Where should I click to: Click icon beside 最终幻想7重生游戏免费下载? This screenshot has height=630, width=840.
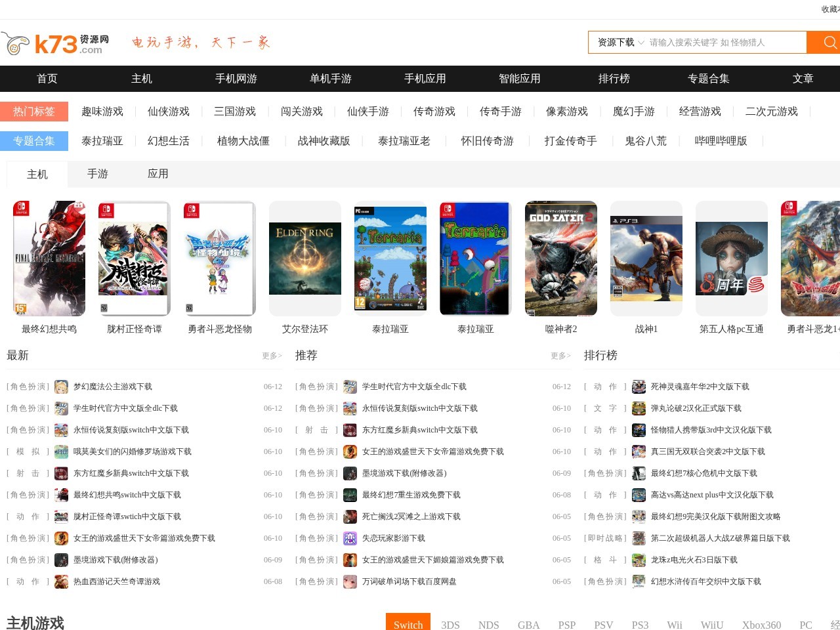pyautogui.click(x=350, y=495)
